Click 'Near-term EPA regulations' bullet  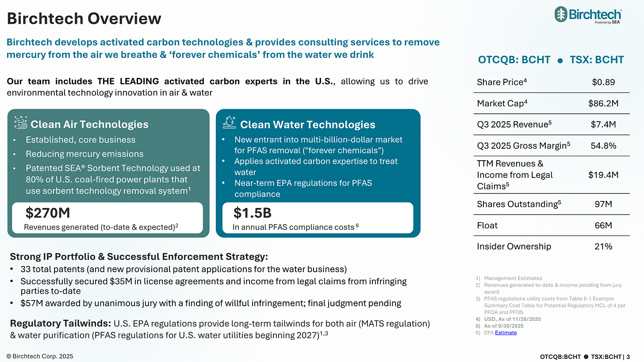tap(303, 188)
